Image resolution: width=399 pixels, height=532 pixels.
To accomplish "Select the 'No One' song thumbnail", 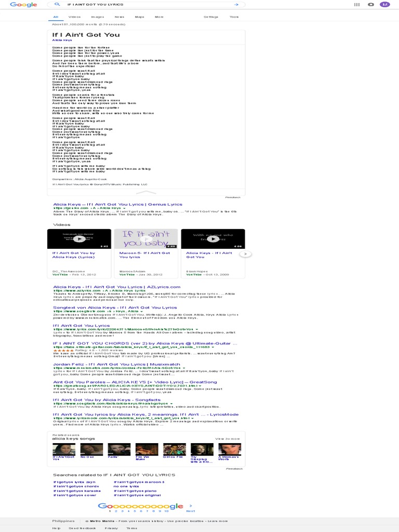I will 91,449.
